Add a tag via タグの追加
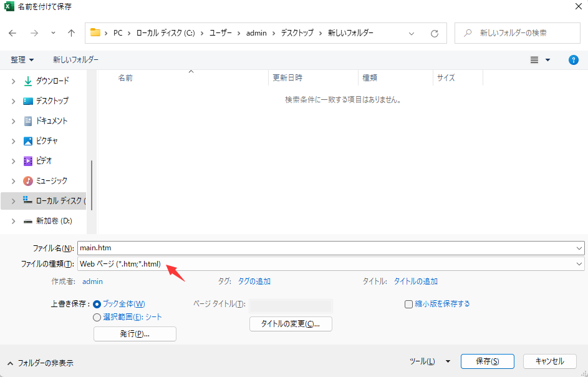 255,281
